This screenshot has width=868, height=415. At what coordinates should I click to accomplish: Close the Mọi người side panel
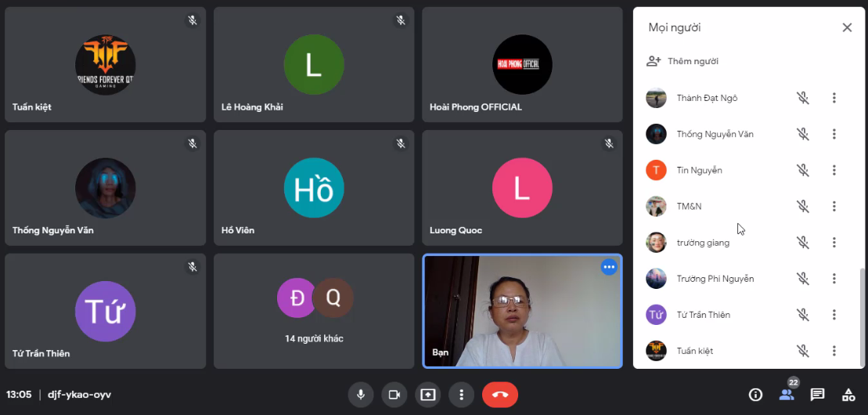(x=847, y=27)
